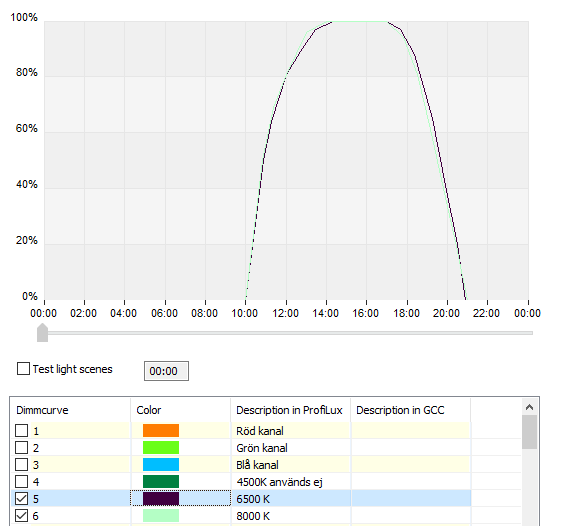Uncheck dimmcurve 6 checkbox
Viewport: 561px width, 526px height.
(21, 516)
